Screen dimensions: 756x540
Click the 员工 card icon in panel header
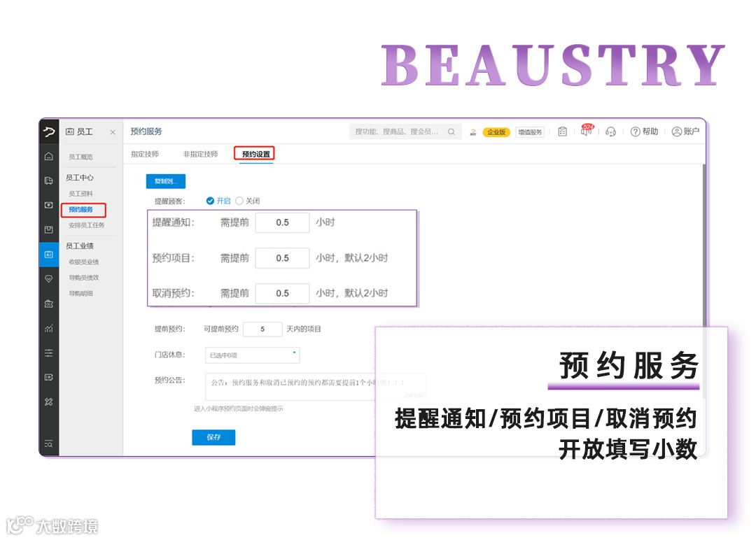(70, 132)
